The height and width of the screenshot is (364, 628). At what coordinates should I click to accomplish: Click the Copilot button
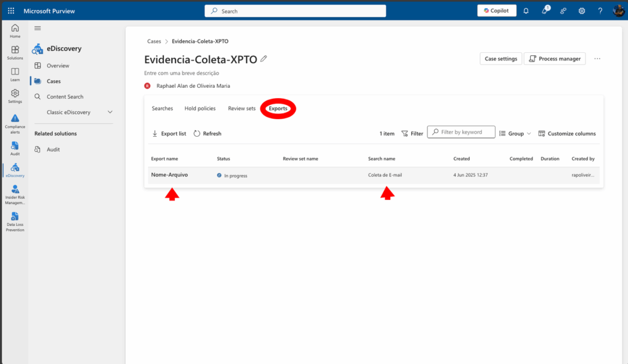(497, 11)
